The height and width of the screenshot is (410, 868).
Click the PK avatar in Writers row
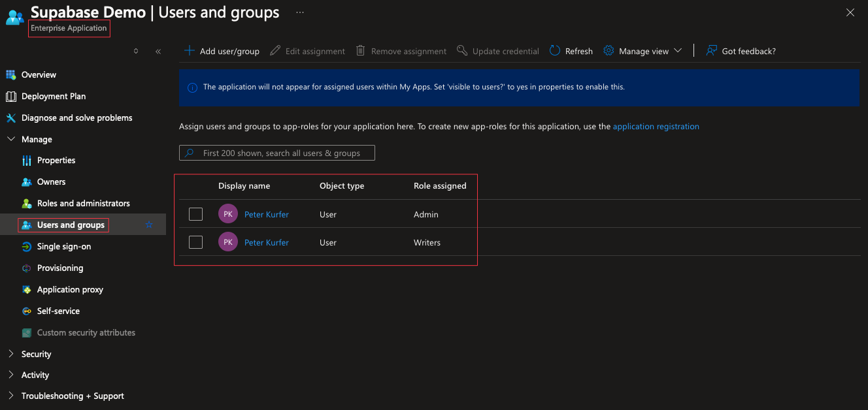228,242
